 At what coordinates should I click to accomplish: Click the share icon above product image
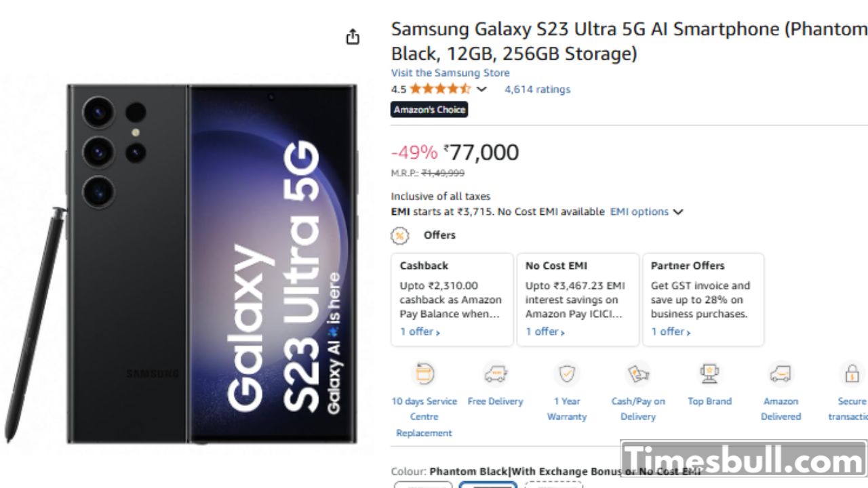coord(353,37)
